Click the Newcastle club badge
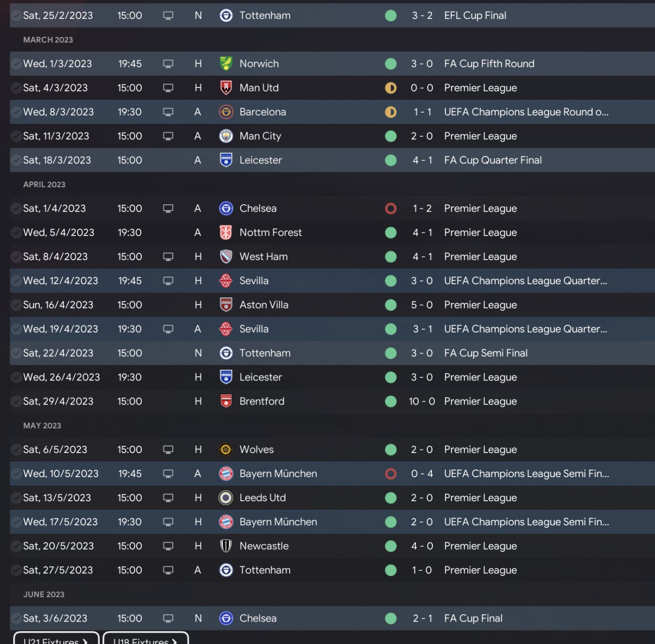The width and height of the screenshot is (655, 644). (226, 546)
